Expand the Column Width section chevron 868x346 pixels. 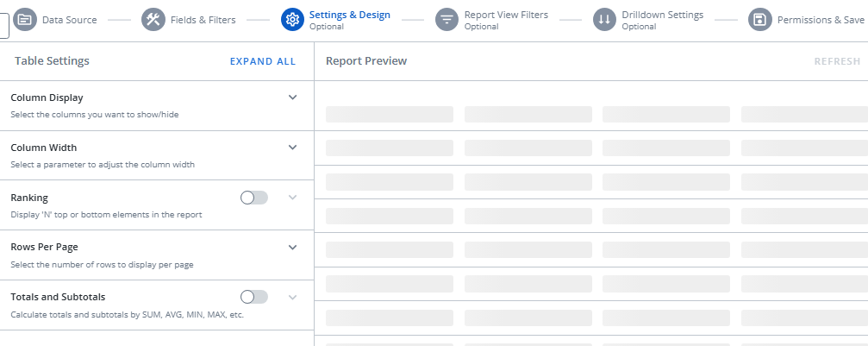[x=292, y=148]
